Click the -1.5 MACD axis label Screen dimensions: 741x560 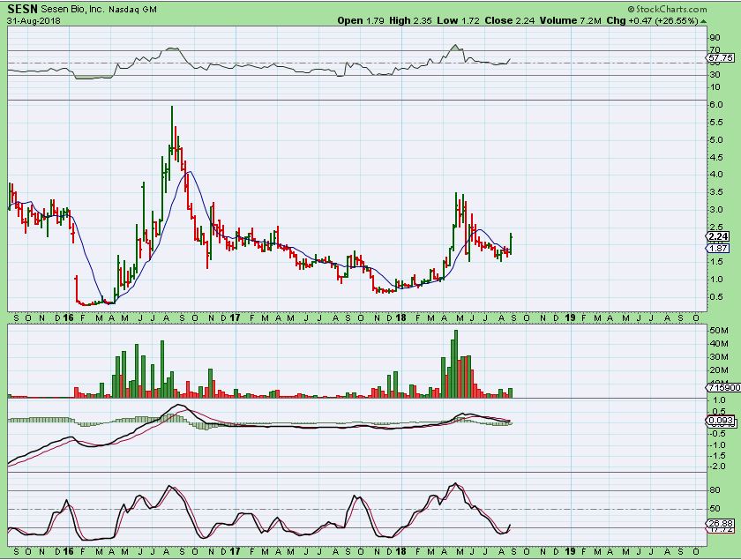pos(719,456)
